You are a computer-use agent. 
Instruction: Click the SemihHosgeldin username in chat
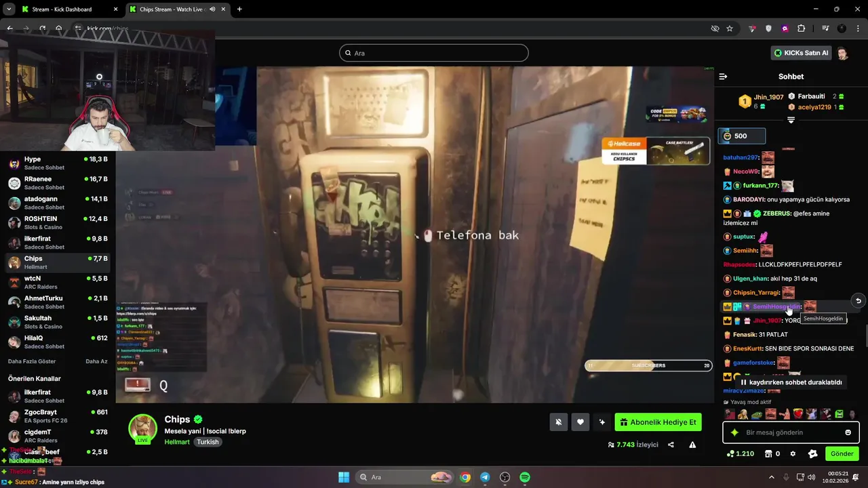click(x=776, y=306)
